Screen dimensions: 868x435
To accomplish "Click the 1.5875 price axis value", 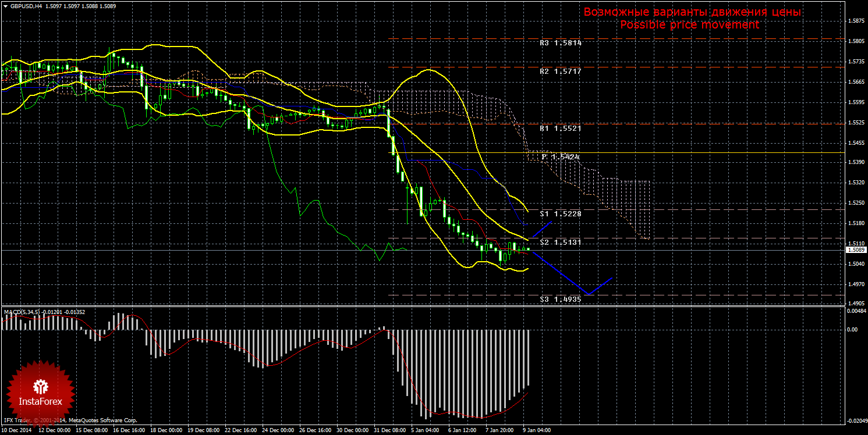I will click(x=856, y=22).
